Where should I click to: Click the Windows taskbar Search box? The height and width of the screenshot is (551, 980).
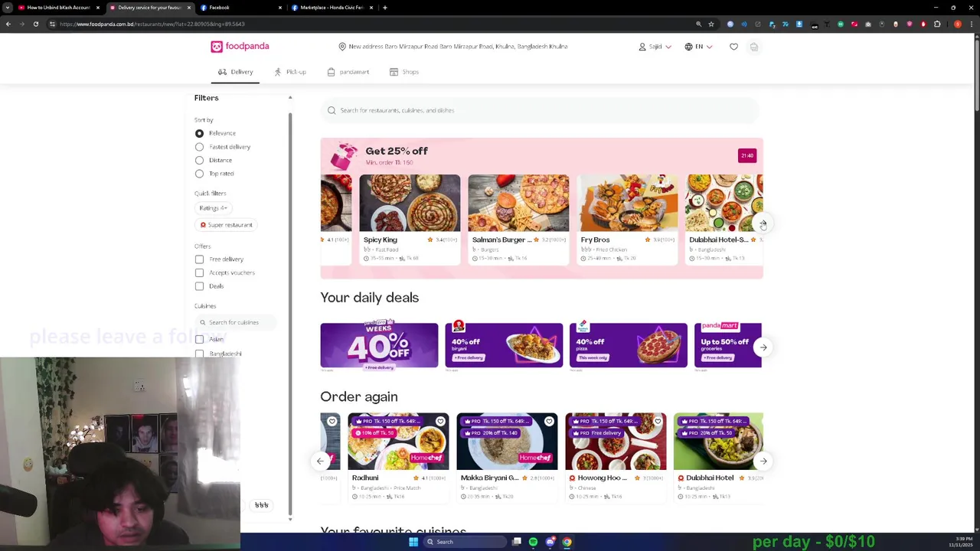click(465, 542)
